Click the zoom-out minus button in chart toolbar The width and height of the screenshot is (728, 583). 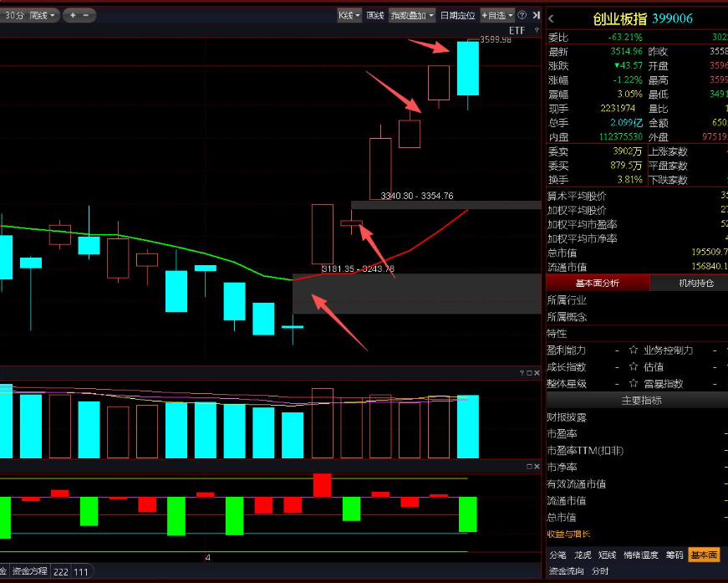click(85, 15)
